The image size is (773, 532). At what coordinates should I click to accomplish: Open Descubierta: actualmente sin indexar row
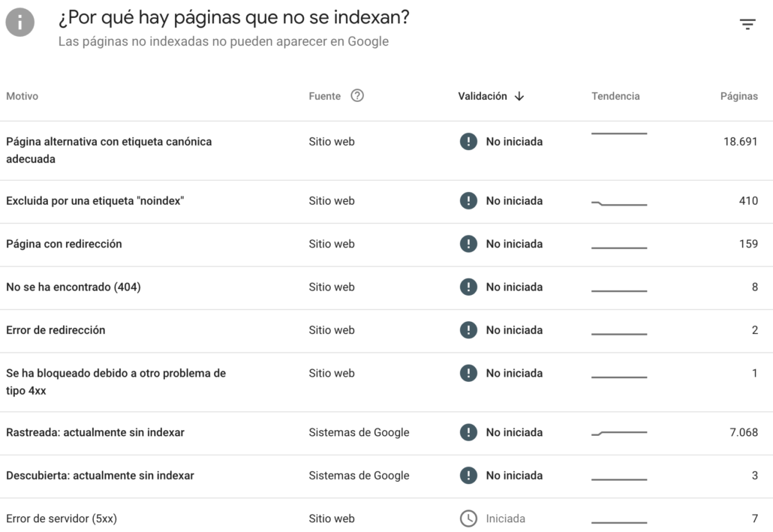(x=100, y=476)
